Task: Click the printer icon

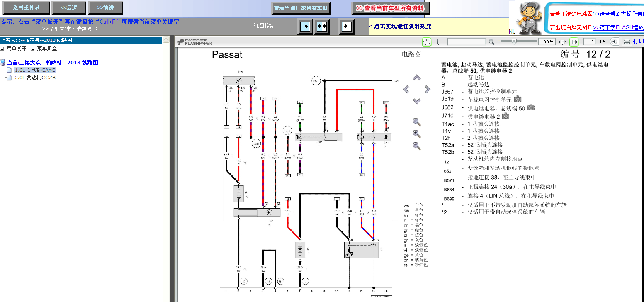Action: tap(627, 42)
